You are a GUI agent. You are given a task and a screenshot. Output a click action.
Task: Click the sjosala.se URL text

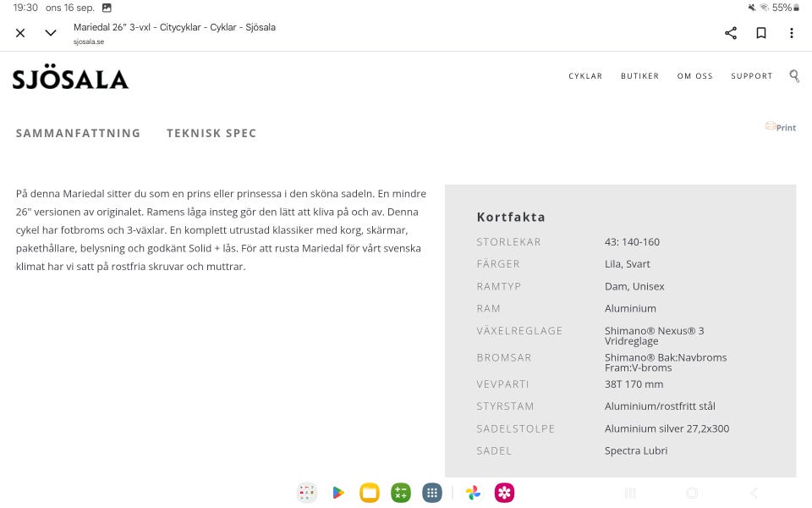[89, 41]
